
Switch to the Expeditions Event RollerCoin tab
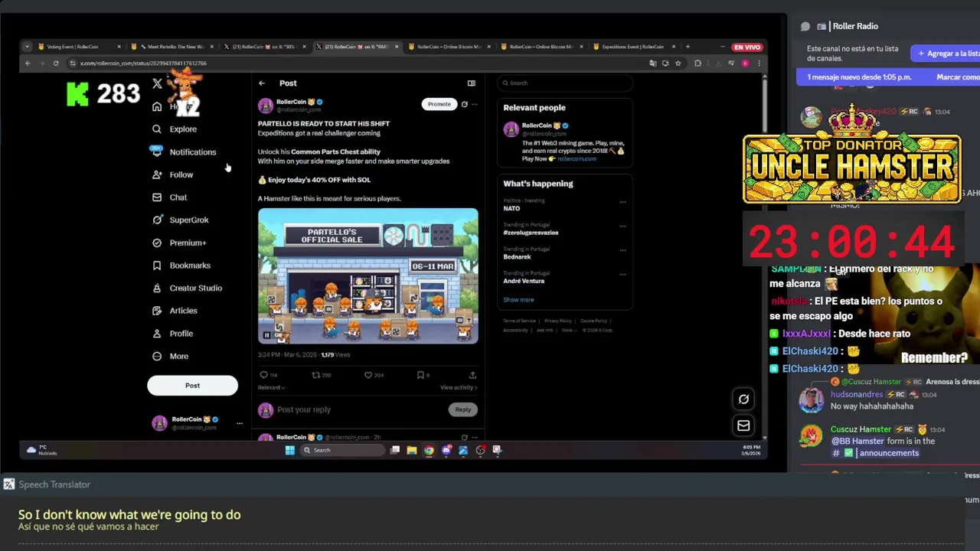point(633,47)
